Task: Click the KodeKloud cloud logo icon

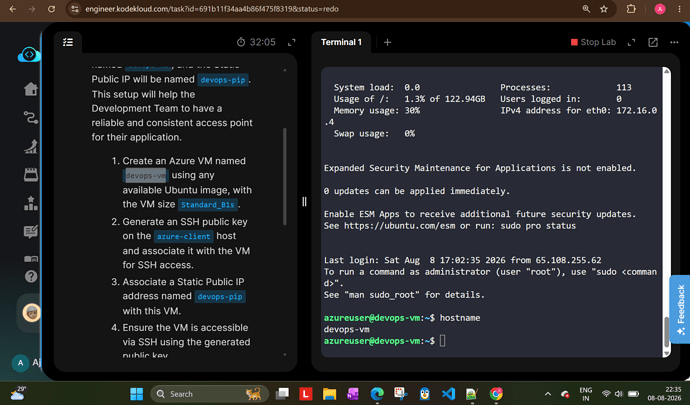Action: 29,55
